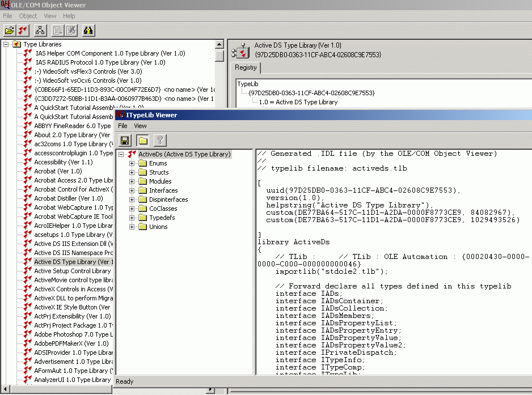Click the Save floppy icon in ITypeLib Viewer

125,141
